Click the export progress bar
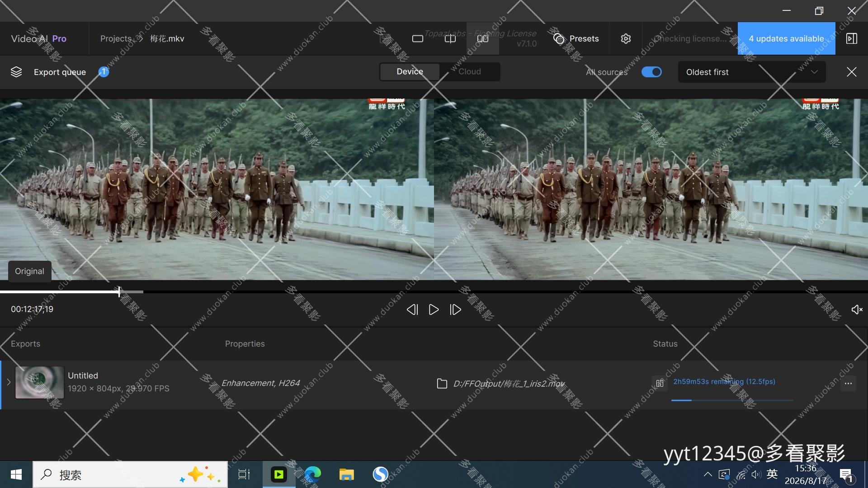 click(732, 400)
